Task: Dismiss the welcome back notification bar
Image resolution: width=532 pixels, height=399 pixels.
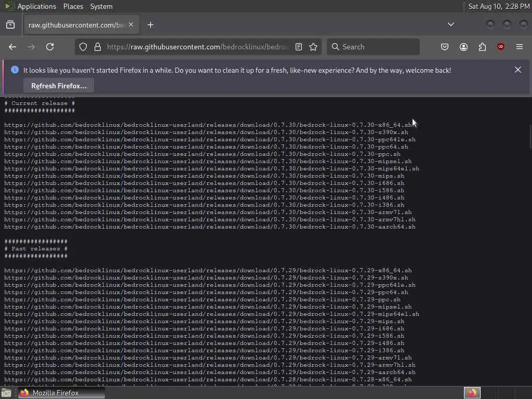Action: pos(518,70)
